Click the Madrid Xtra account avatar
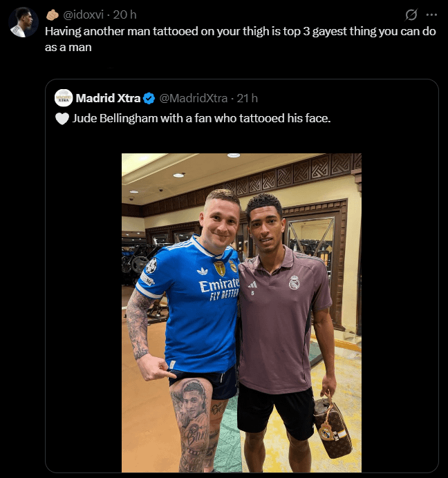The image size is (448, 478). 64,98
